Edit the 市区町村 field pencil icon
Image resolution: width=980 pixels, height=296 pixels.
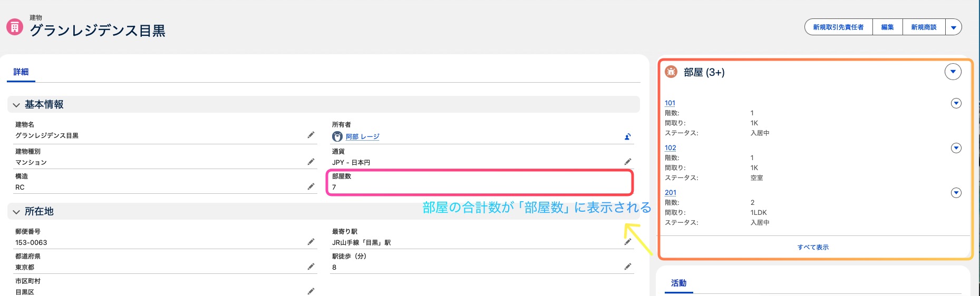coord(311,291)
